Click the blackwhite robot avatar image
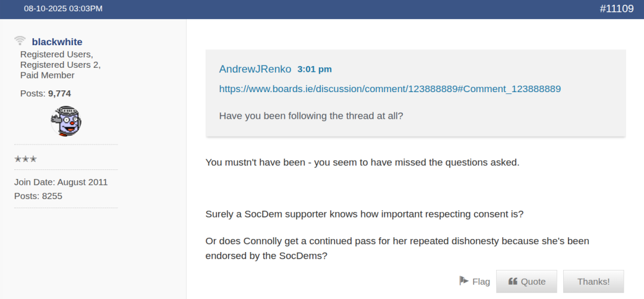The image size is (644, 299). [66, 121]
